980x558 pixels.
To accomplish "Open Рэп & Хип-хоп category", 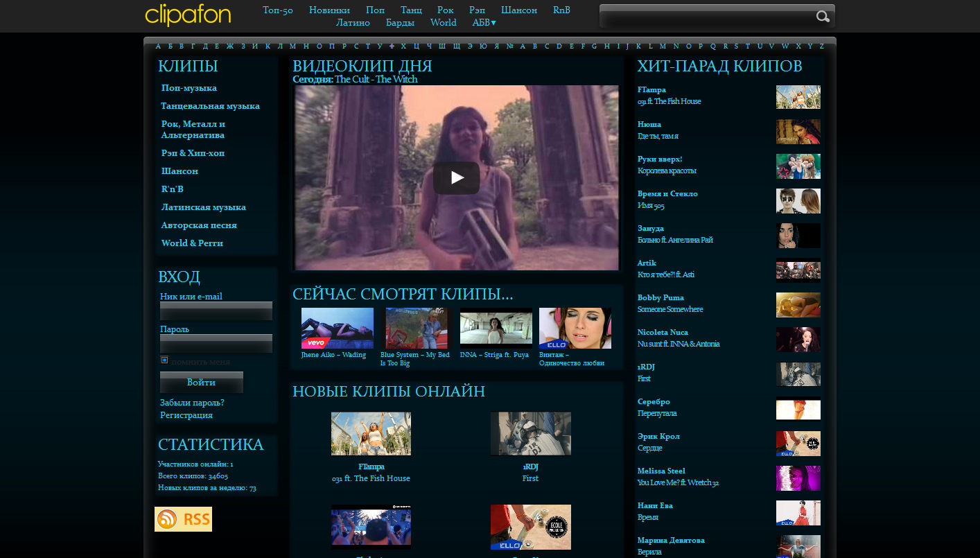I will click(193, 152).
